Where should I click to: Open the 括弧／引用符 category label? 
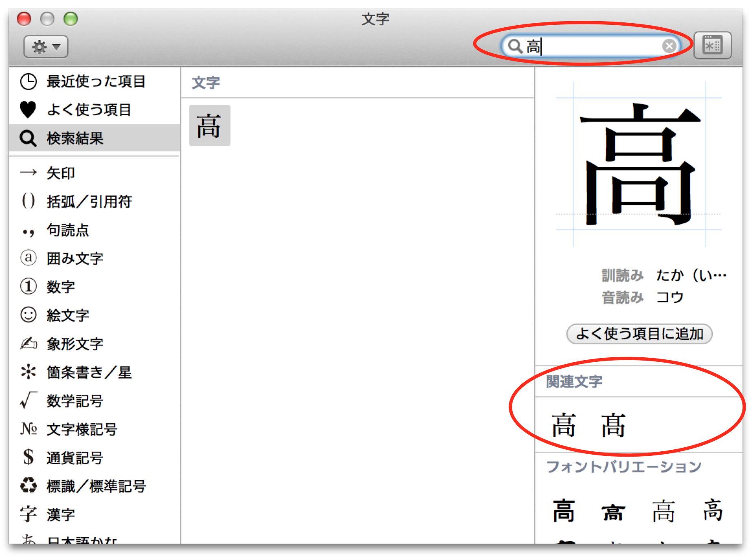89,201
